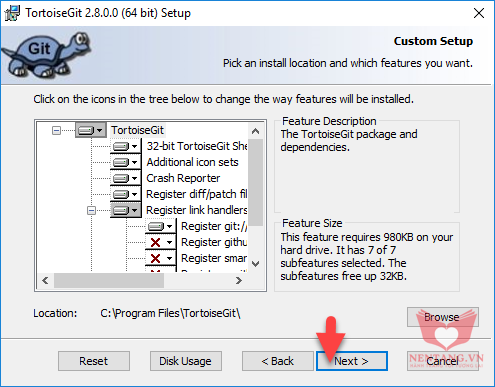Image resolution: width=495 pixels, height=387 pixels.
Task: Open the Disk Usage dialog
Action: (x=186, y=361)
